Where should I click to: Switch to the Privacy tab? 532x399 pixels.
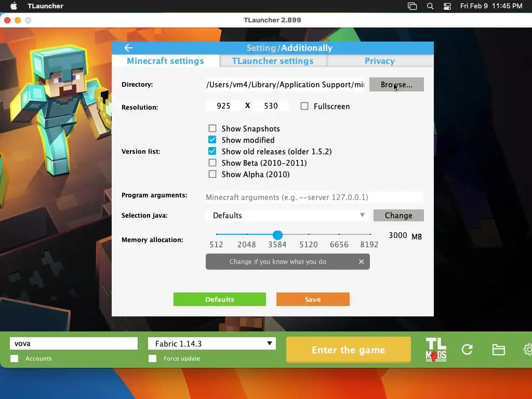point(380,61)
